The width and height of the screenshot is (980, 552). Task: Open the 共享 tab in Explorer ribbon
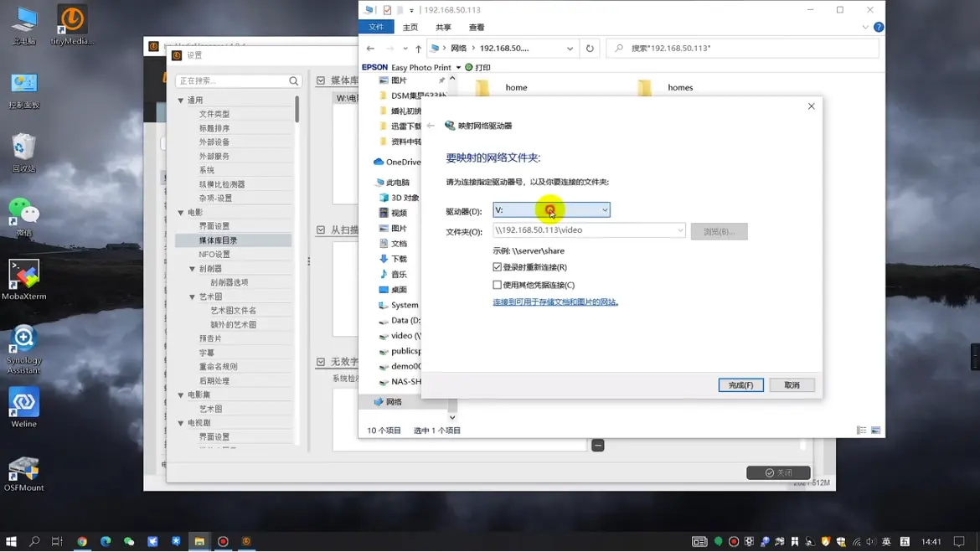[x=443, y=28]
